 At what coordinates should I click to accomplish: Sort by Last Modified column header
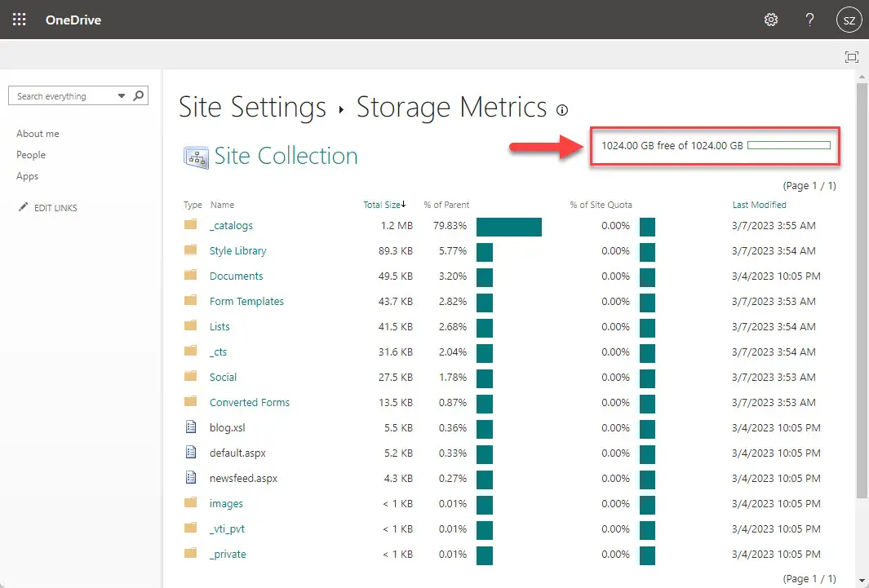759,205
